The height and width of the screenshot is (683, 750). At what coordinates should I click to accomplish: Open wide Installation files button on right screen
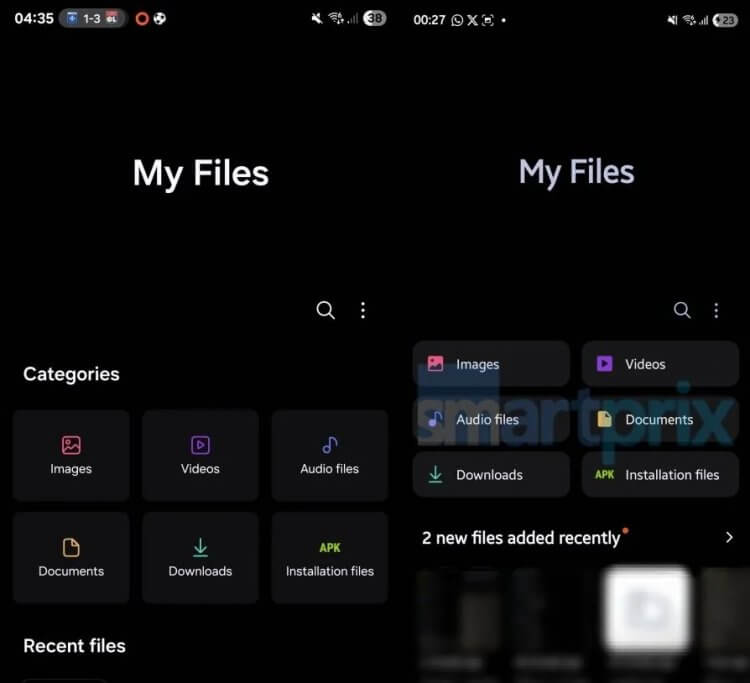tap(659, 474)
